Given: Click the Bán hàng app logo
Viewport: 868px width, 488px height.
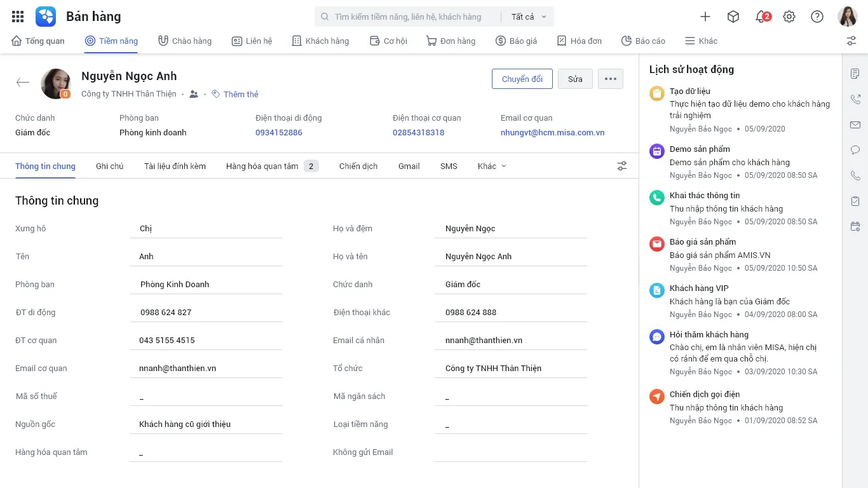Looking at the screenshot, I should 46,17.
